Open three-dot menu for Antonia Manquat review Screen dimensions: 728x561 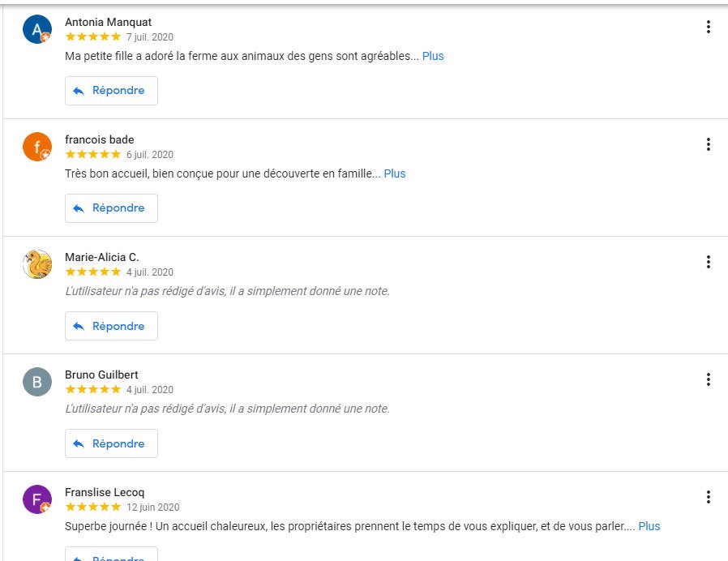pos(708,27)
